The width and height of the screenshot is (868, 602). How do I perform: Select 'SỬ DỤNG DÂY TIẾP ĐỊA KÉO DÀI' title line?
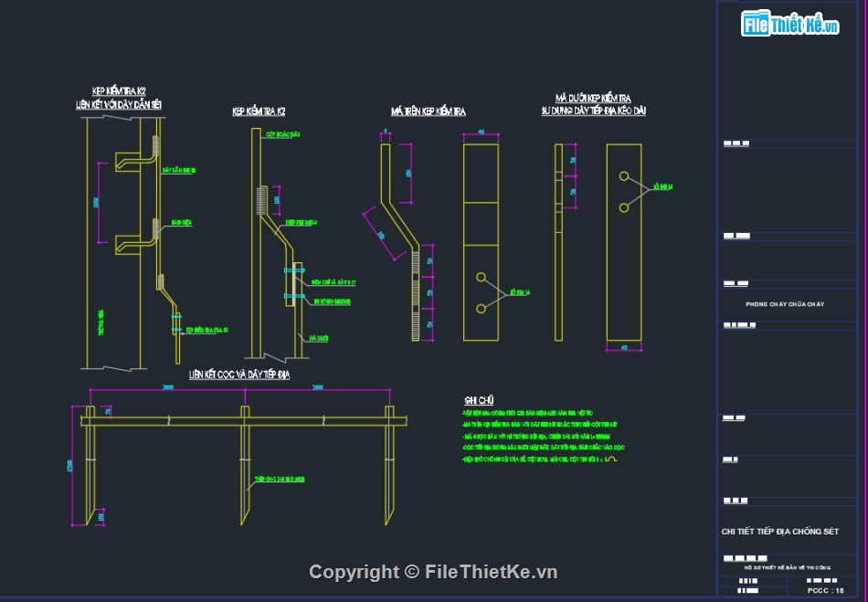tap(593, 111)
